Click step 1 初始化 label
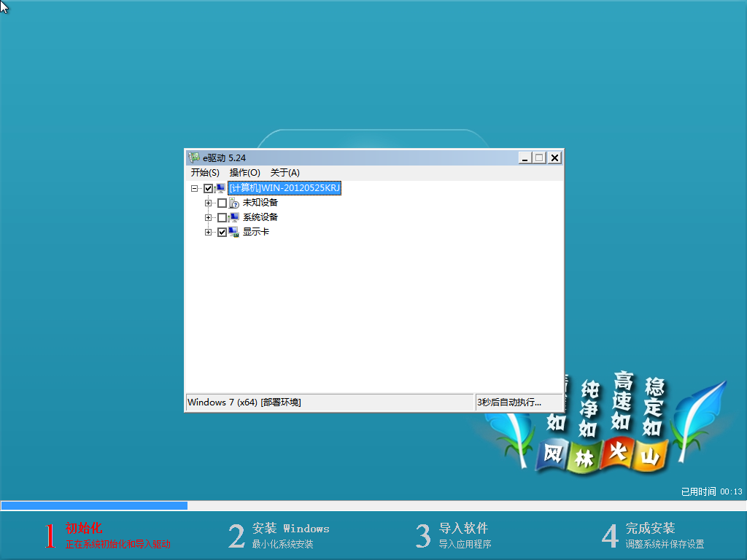Screen dimensions: 747x560 (84, 528)
